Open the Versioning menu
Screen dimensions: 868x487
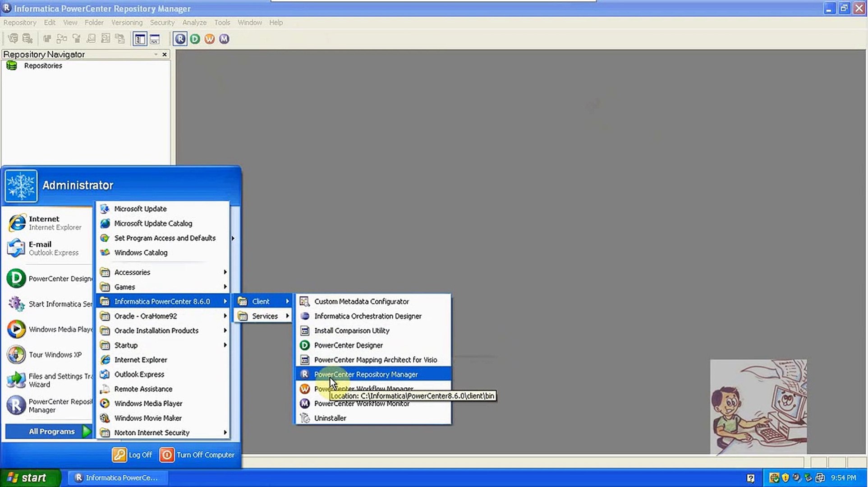[127, 23]
